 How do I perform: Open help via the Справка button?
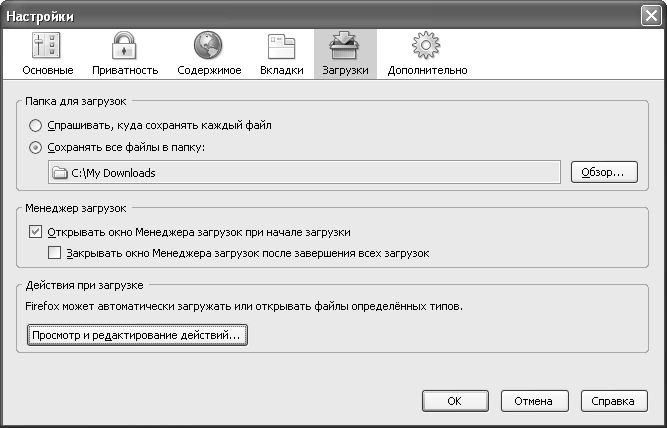tap(613, 401)
